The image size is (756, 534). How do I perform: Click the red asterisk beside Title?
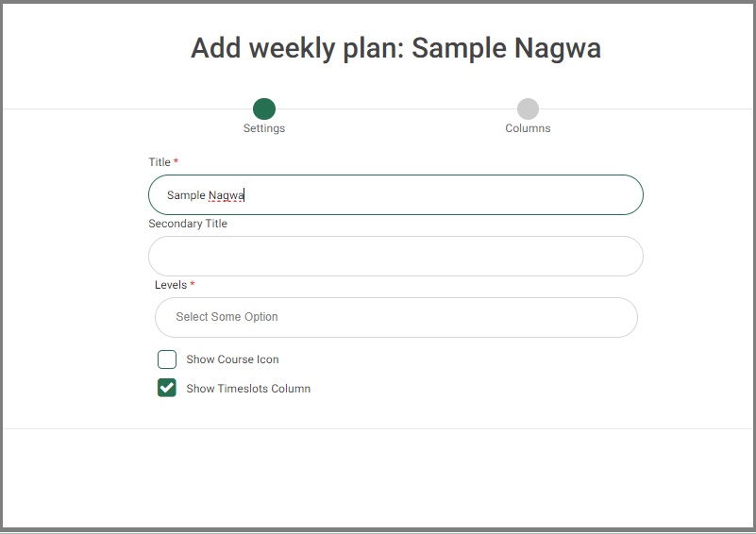pyautogui.click(x=176, y=161)
